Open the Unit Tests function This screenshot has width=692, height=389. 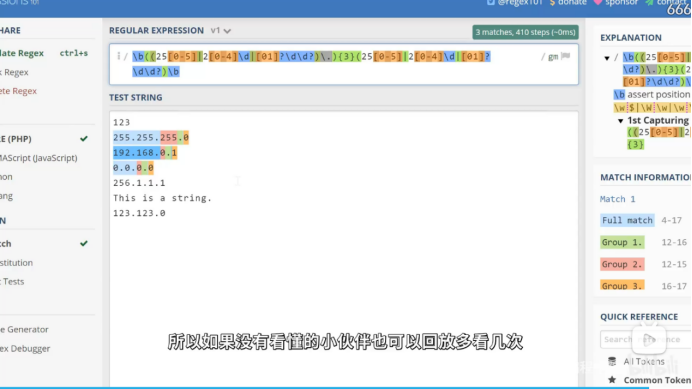click(x=12, y=281)
